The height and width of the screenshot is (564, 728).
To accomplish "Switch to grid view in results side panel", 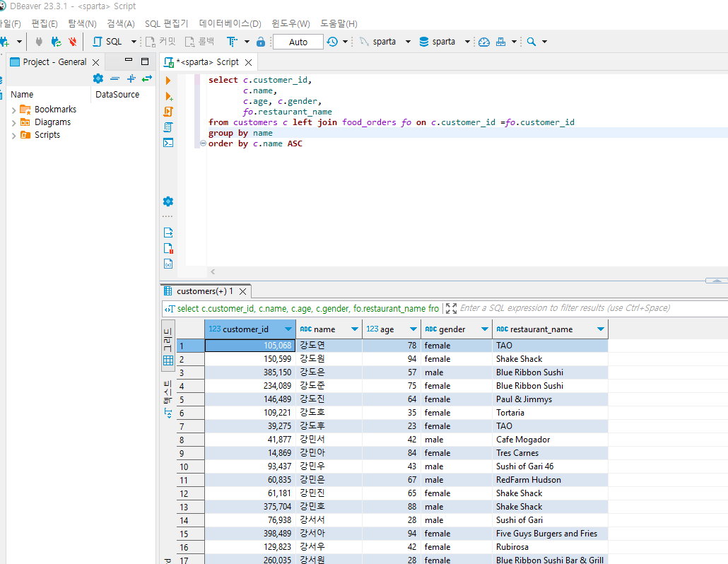I will coord(168,346).
